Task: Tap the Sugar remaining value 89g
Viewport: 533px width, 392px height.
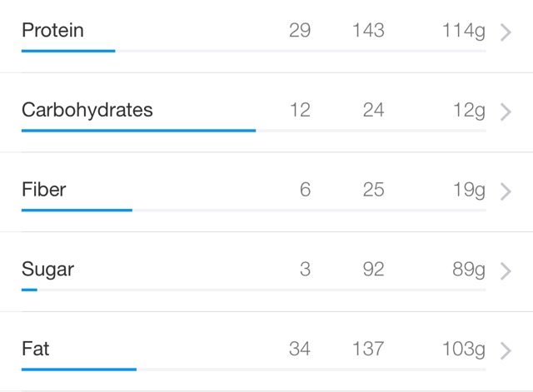Action: (469, 270)
